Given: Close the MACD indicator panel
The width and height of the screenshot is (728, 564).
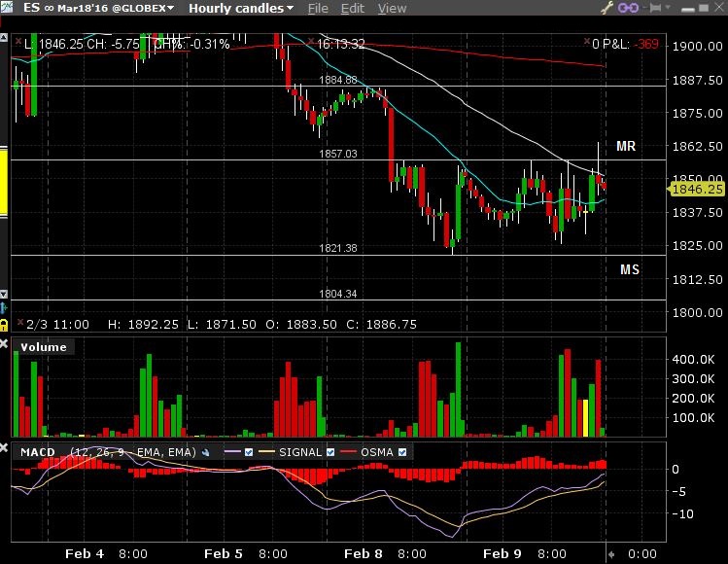Looking at the screenshot, I should click(x=5, y=449).
